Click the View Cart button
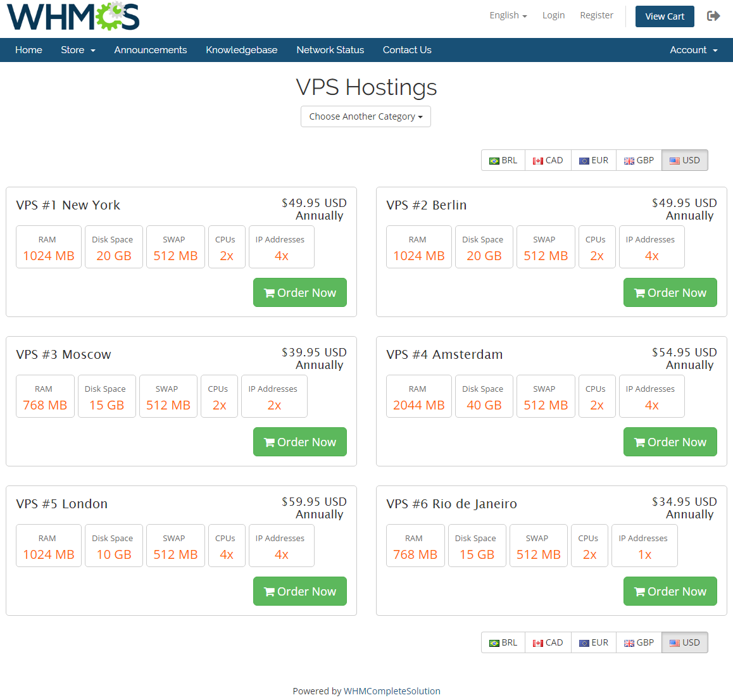 click(665, 16)
